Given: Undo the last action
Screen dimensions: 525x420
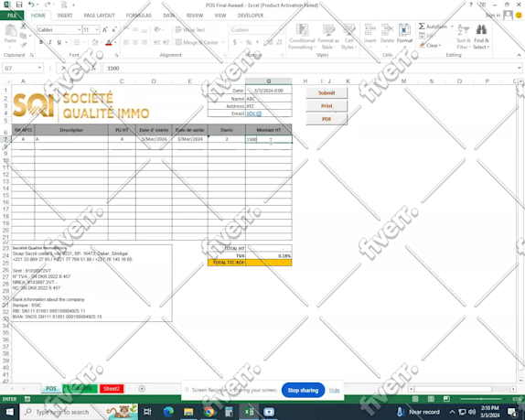Looking at the screenshot, I should click(x=31, y=5).
